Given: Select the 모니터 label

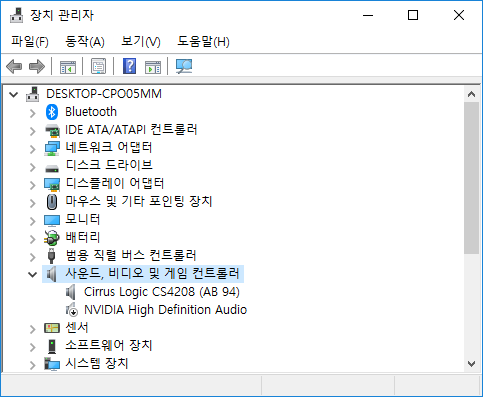Looking at the screenshot, I should pos(82,220).
